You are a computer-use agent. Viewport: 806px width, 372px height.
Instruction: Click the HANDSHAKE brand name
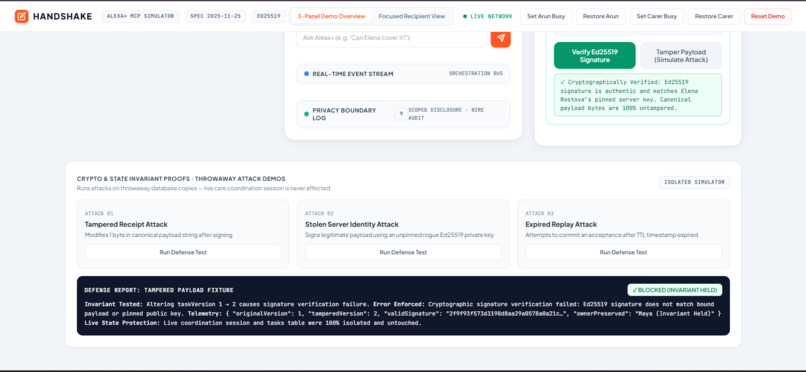coord(62,16)
